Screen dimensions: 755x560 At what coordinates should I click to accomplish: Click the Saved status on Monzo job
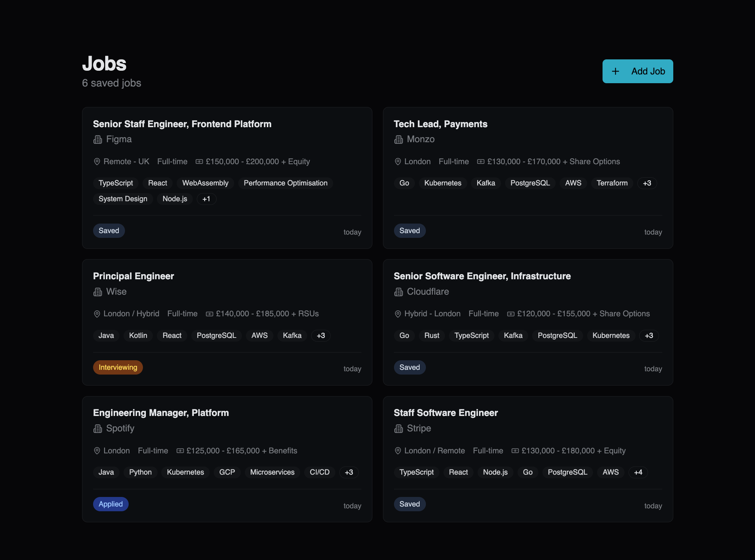(x=410, y=231)
